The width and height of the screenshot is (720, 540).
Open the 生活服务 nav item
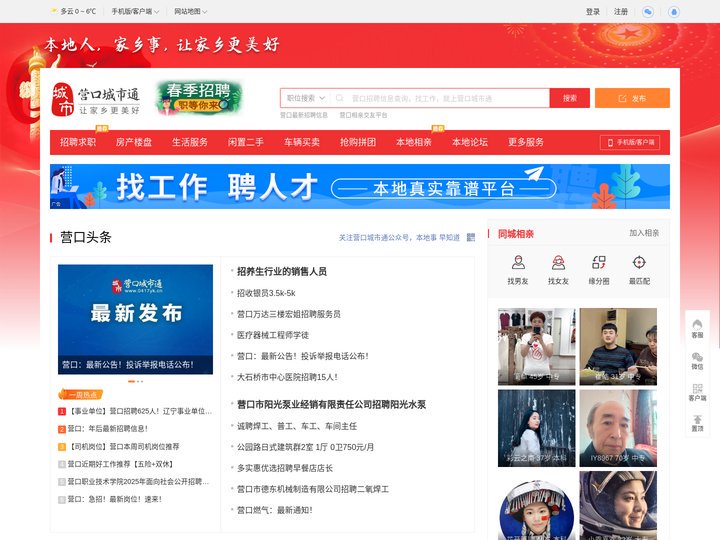(x=190, y=142)
